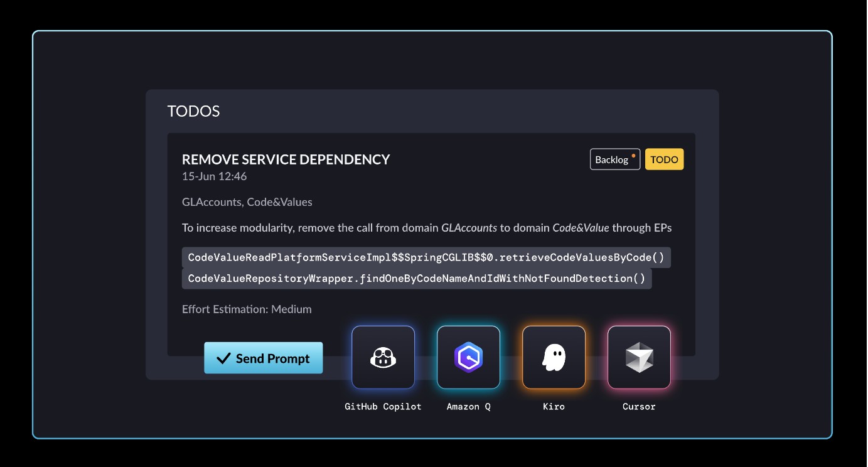Select the retrieveCodeValuesByCode() code snippet
The height and width of the screenshot is (467, 868).
tap(426, 258)
